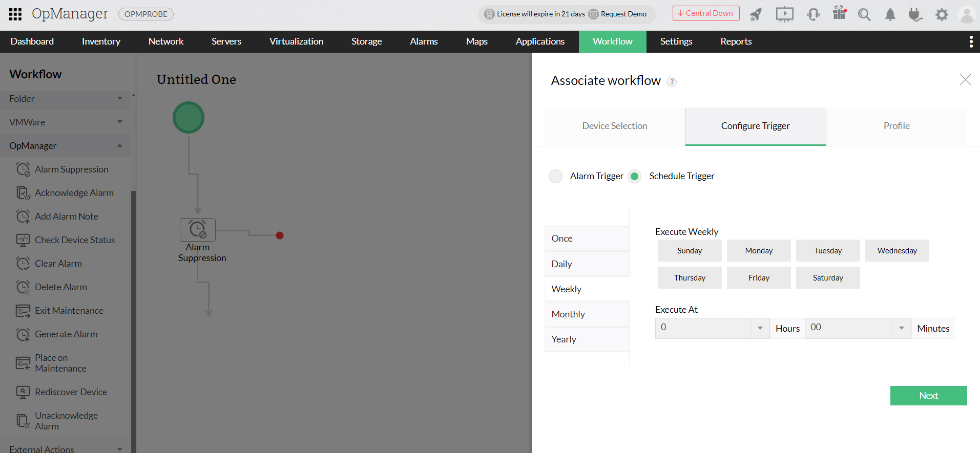Go to the Maps menu

[x=477, y=41]
